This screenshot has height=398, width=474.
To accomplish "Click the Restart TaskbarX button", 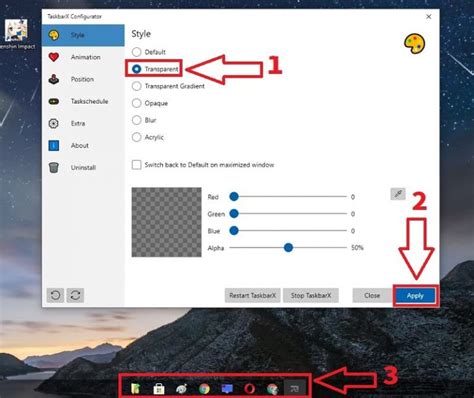I will (x=252, y=295).
